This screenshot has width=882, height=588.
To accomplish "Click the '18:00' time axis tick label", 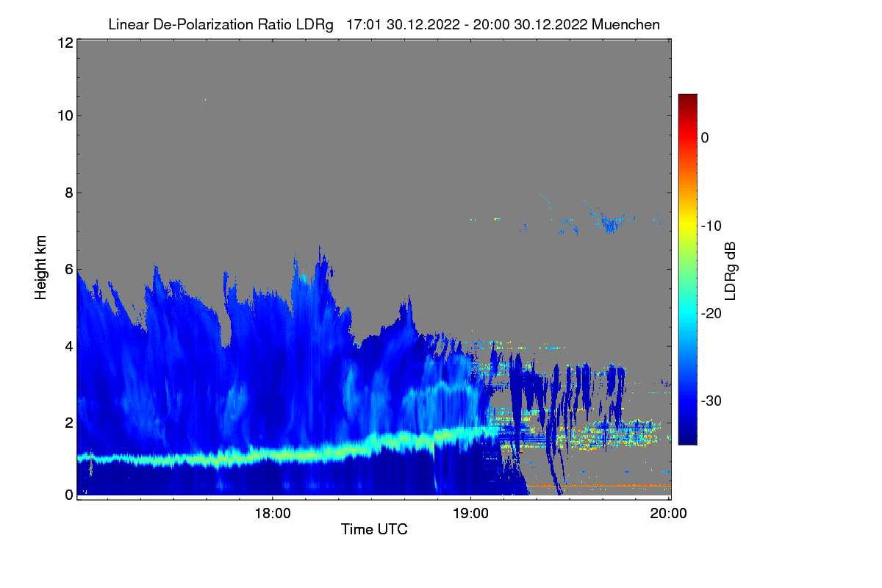I will coord(272,514).
